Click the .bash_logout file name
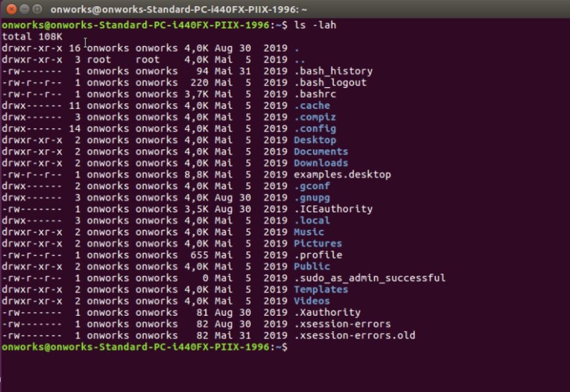Viewport: 570px width, 392px height. (330, 83)
